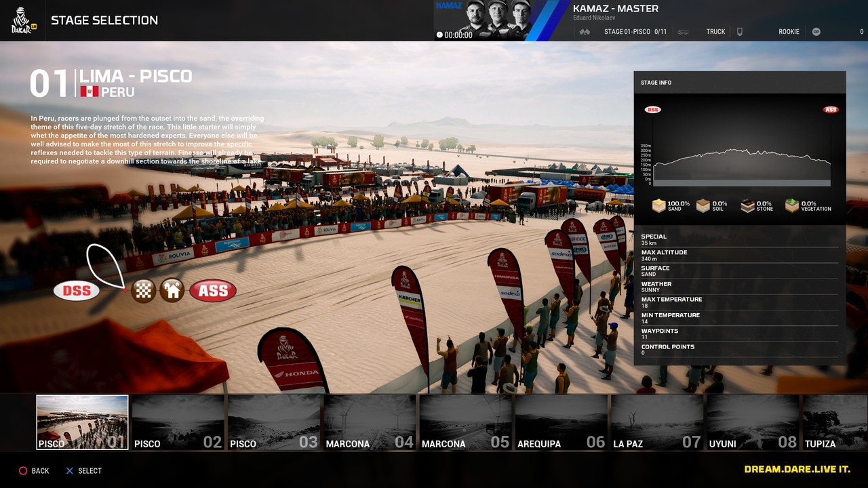Click the vegetation surface cube icon
The image size is (868, 488).
point(791,205)
